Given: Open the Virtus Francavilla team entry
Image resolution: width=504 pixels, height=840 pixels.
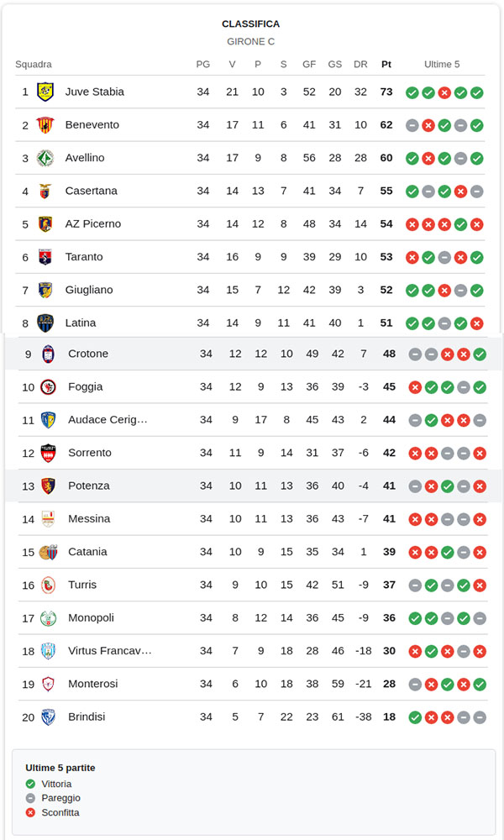Looking at the screenshot, I should 109,651.
